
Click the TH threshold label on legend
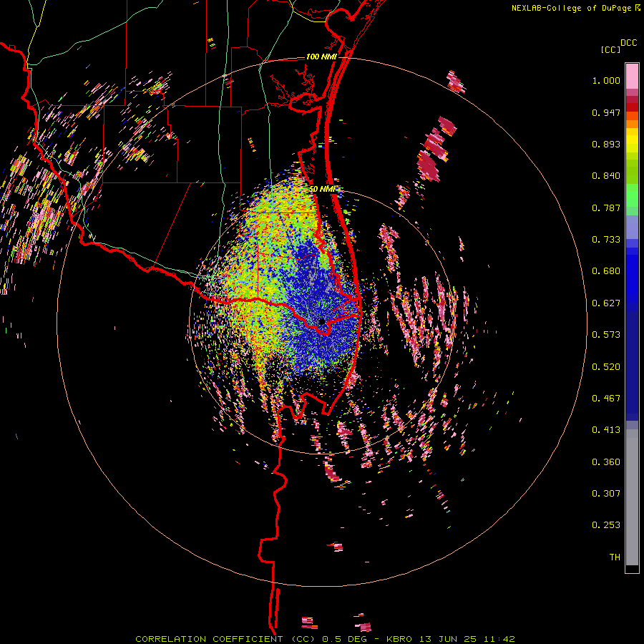click(615, 557)
